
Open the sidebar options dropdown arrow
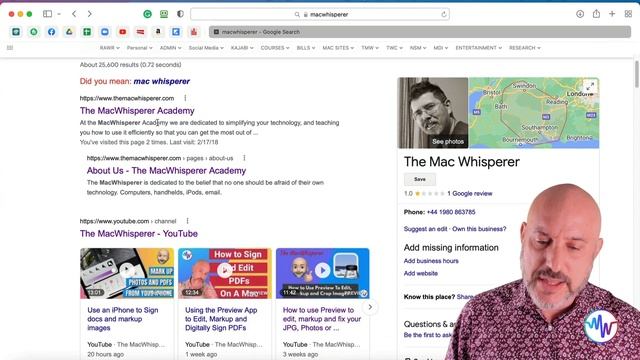(59, 14)
